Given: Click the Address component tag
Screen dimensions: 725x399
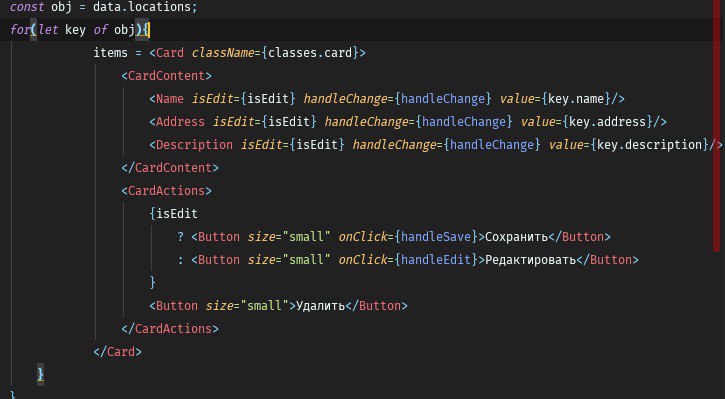Looking at the screenshot, I should click(x=177, y=122).
